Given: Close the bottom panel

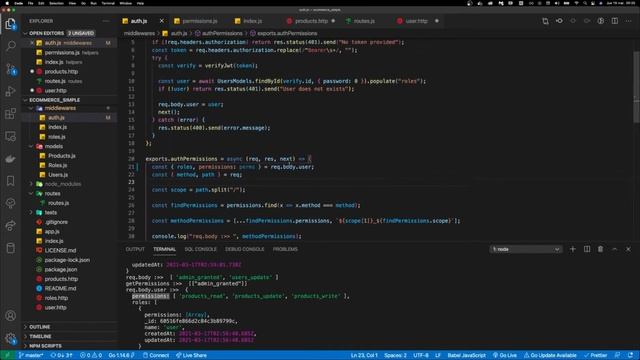Looking at the screenshot, I should tap(628, 249).
